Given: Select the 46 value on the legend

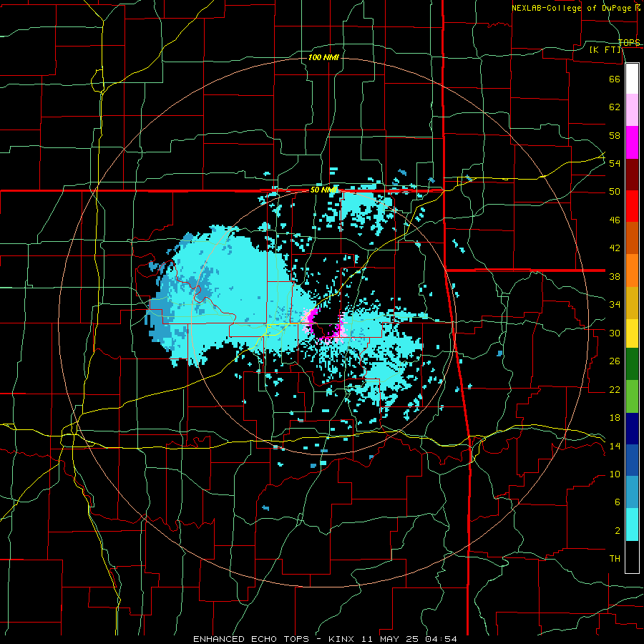Looking at the screenshot, I should [x=615, y=220].
